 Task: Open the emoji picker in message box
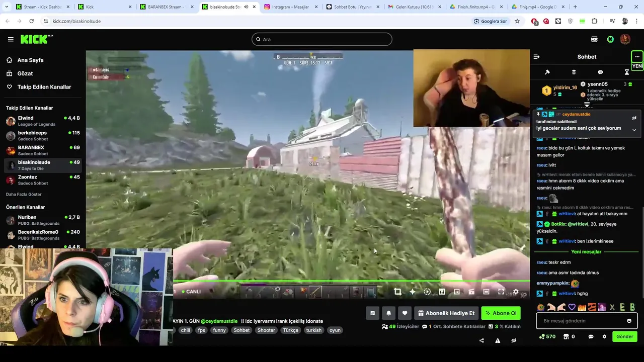point(629,321)
